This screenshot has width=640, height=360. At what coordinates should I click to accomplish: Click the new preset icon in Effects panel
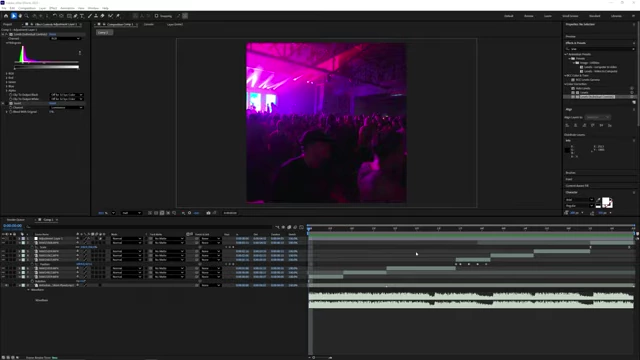pos(634,102)
